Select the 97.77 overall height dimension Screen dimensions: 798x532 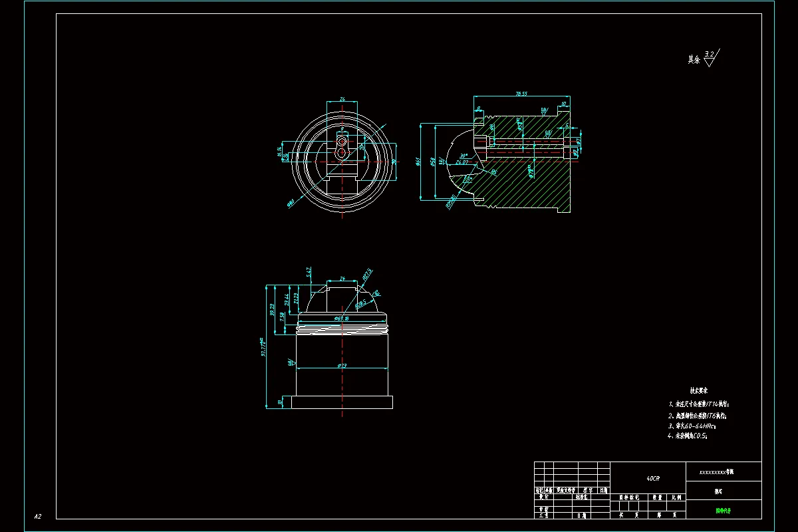click(x=263, y=348)
